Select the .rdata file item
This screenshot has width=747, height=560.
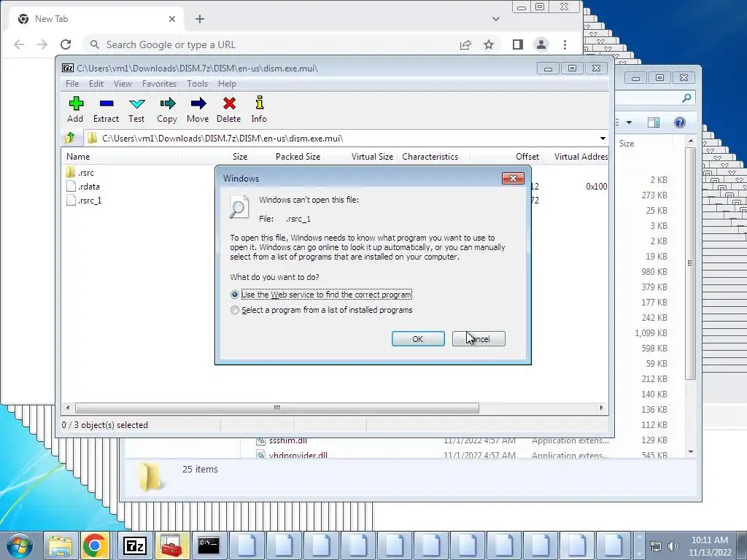pyautogui.click(x=82, y=187)
